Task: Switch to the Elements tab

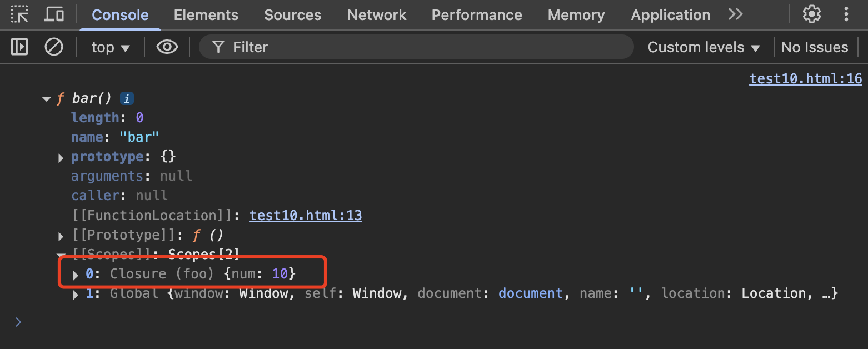Action: [206, 15]
